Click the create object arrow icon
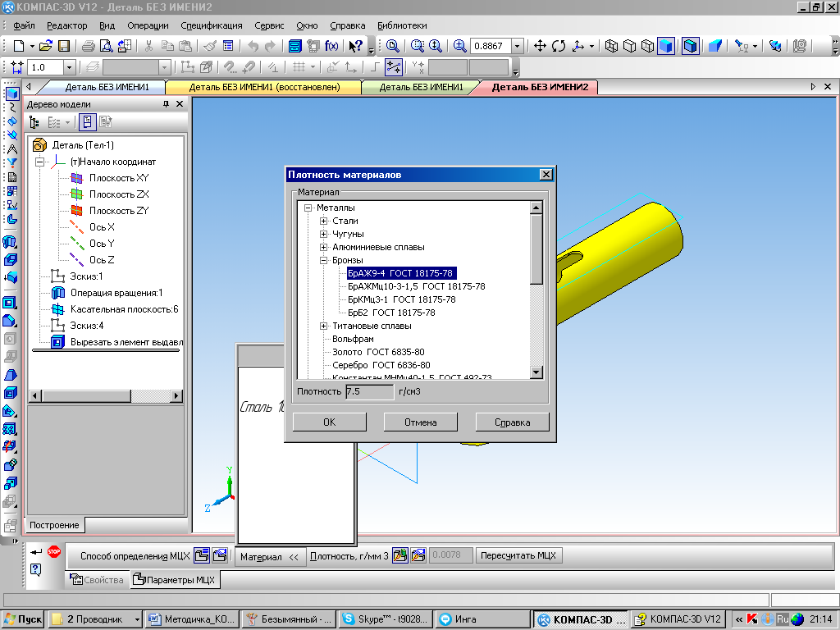 tap(36, 552)
